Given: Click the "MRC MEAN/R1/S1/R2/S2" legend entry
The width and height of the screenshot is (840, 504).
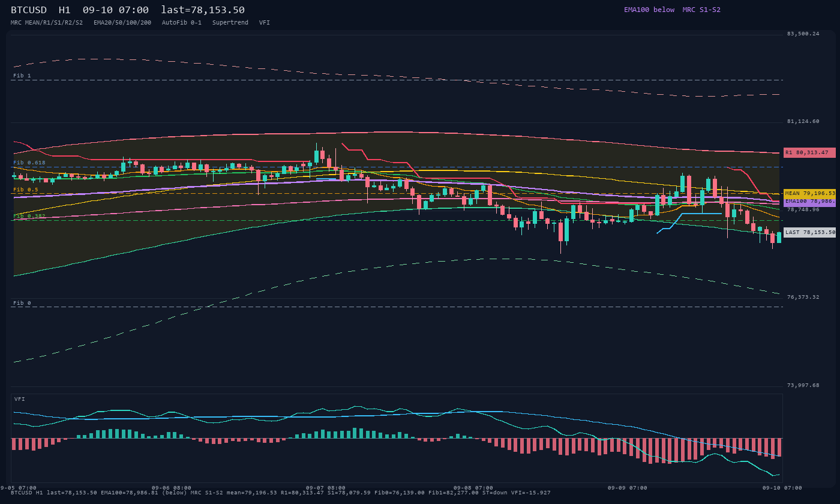Looking at the screenshot, I should click(47, 23).
